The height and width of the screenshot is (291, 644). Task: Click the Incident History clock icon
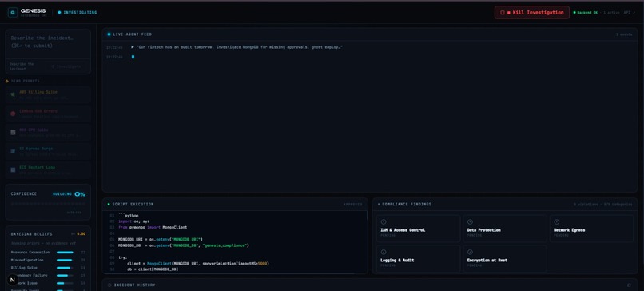(109, 285)
